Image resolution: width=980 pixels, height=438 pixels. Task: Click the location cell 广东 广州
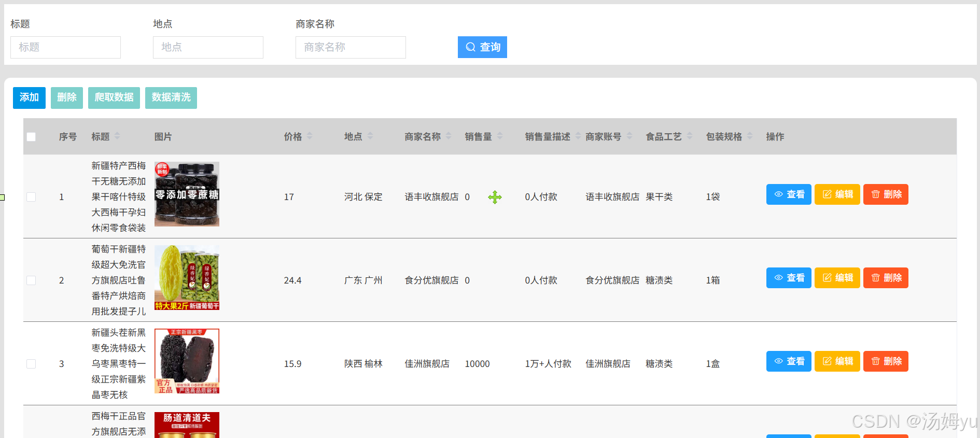point(363,280)
